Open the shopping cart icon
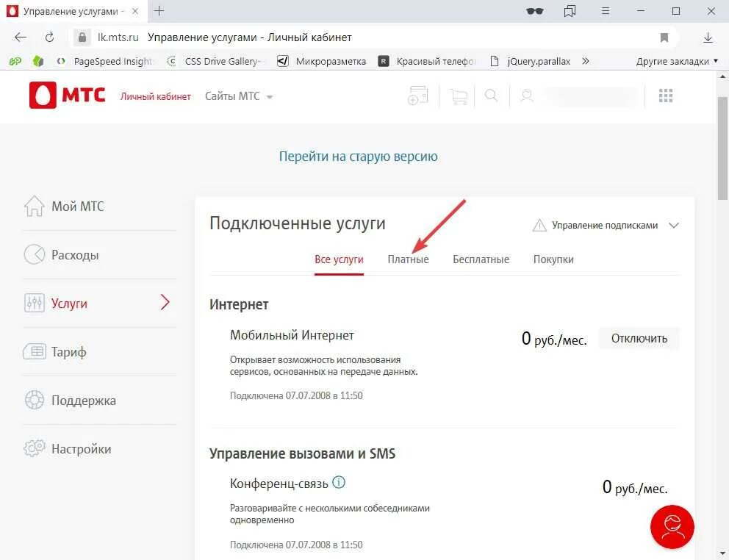The width and height of the screenshot is (729, 560). point(459,96)
